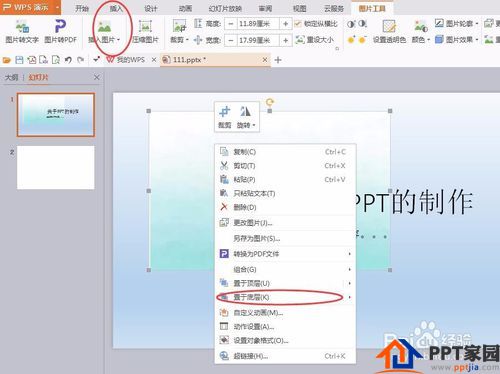Click the 设置透明色 icon
Image resolution: width=500 pixels, height=374 pixels.
tap(389, 26)
